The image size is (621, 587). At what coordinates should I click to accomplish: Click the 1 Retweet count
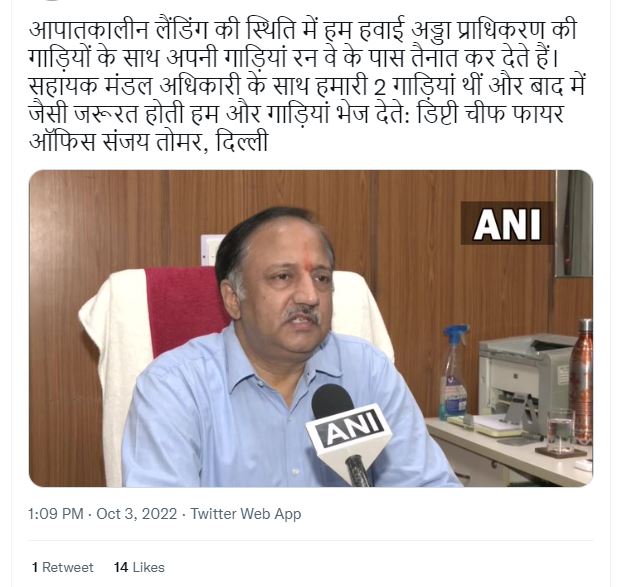[x=63, y=567]
